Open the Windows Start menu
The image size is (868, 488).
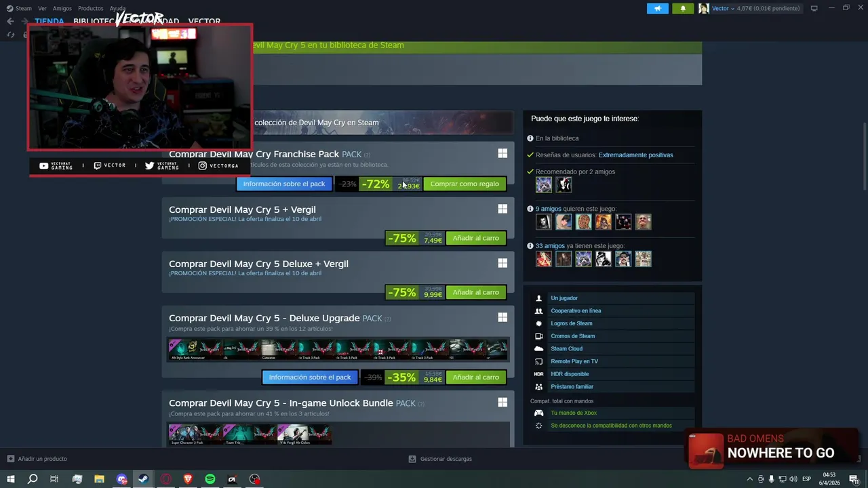point(10,479)
